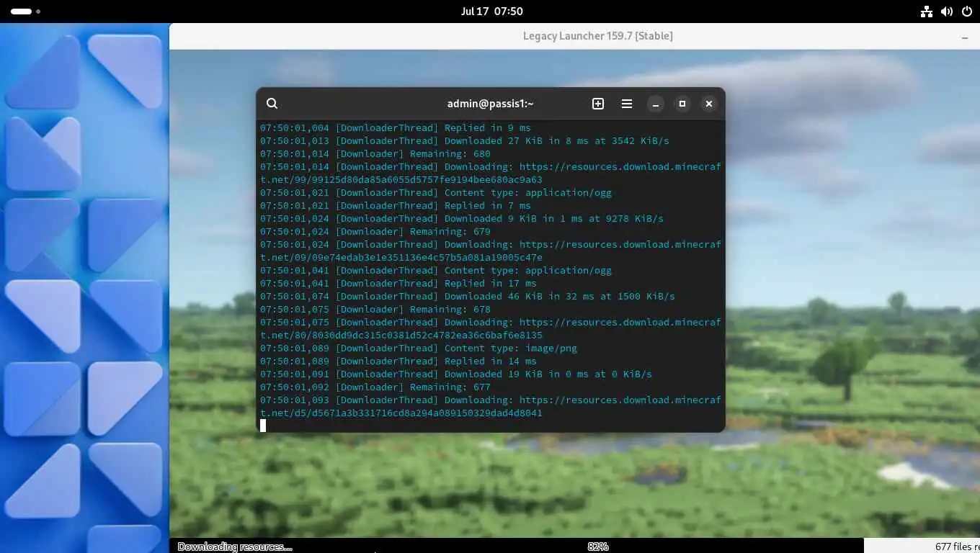Image resolution: width=980 pixels, height=553 pixels.
Task: Open the GNOME Activities overview pill
Action: 25,12
